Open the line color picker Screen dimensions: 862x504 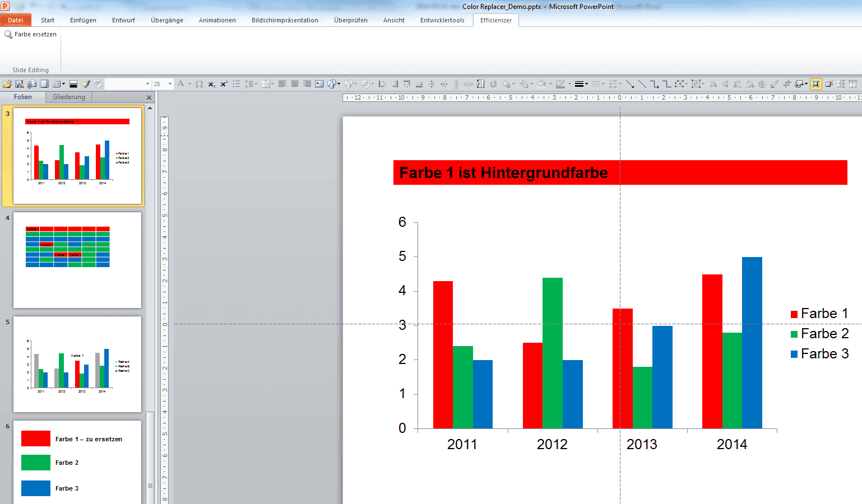click(x=562, y=83)
